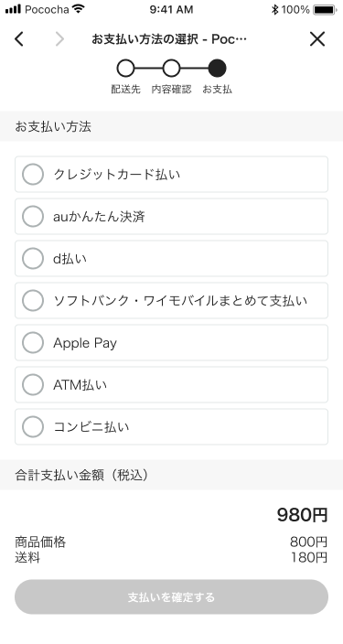Select クレジットカード払い radio option
This screenshot has width=343, height=644.
pyautogui.click(x=171, y=174)
